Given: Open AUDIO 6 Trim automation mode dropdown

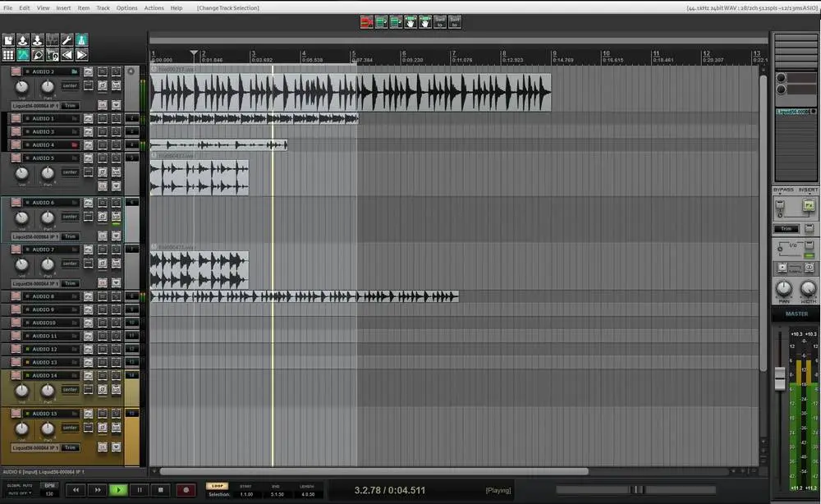Looking at the screenshot, I should [70, 236].
